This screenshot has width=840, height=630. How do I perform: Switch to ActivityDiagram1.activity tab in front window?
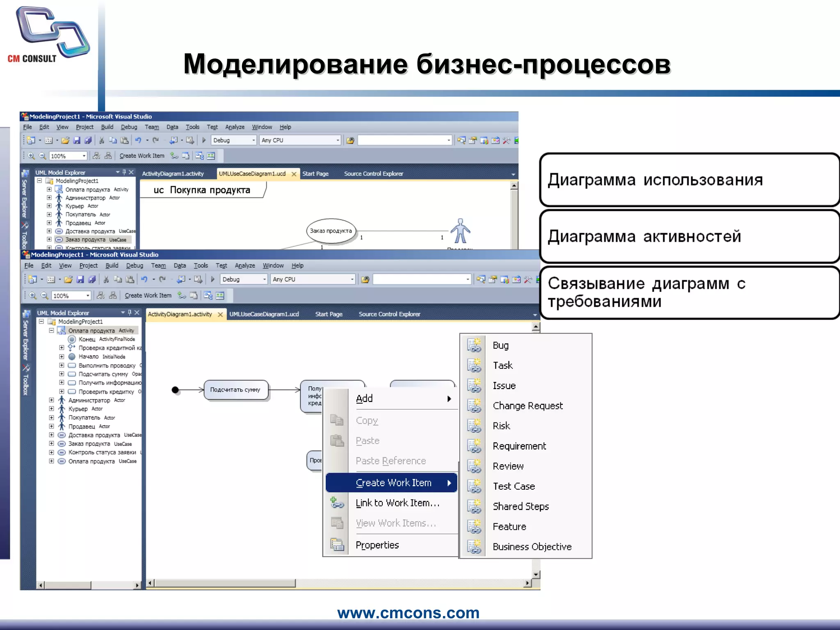180,314
